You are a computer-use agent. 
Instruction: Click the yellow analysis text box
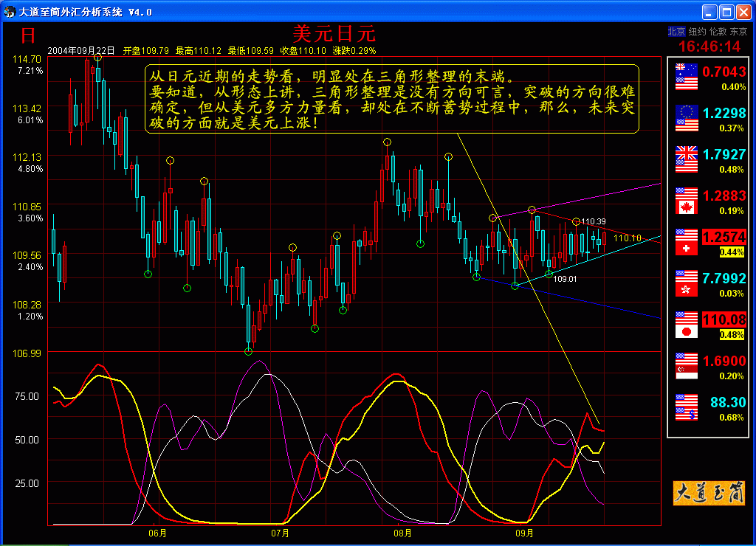391,98
